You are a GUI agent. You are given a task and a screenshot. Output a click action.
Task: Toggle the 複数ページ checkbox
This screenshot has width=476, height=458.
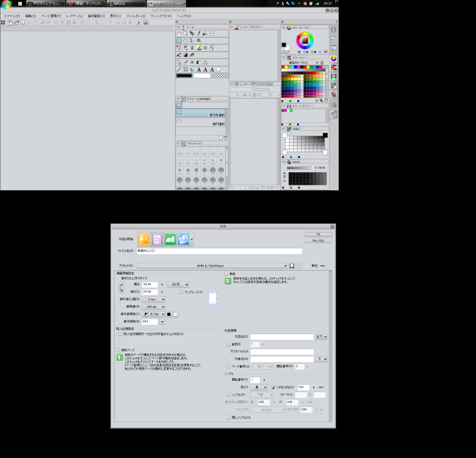[x=118, y=350]
